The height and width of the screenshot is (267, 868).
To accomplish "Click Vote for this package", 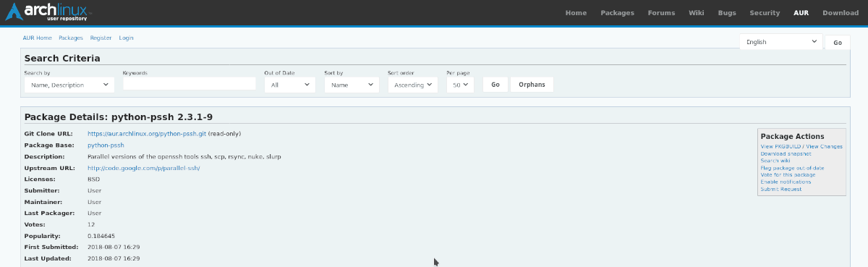I will click(x=788, y=175).
